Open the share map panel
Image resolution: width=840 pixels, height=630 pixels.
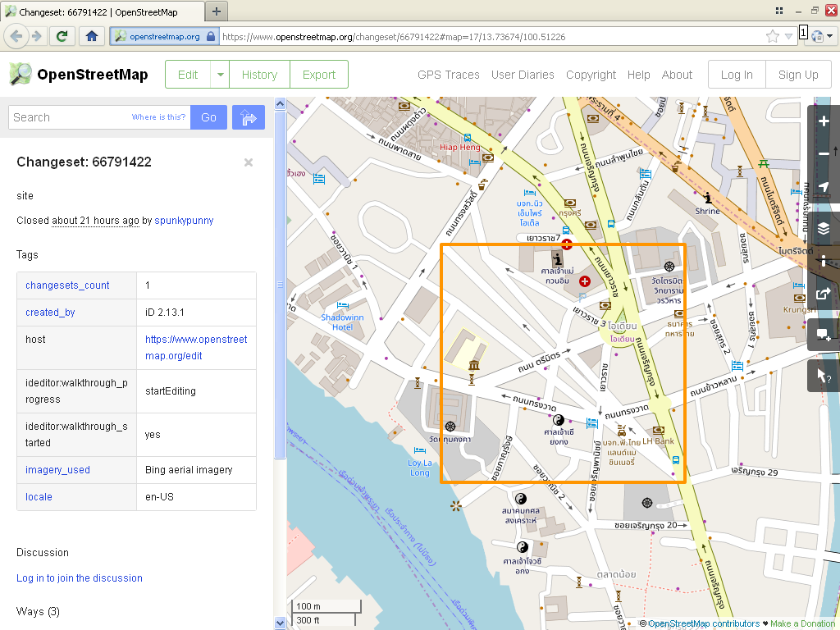[824, 294]
